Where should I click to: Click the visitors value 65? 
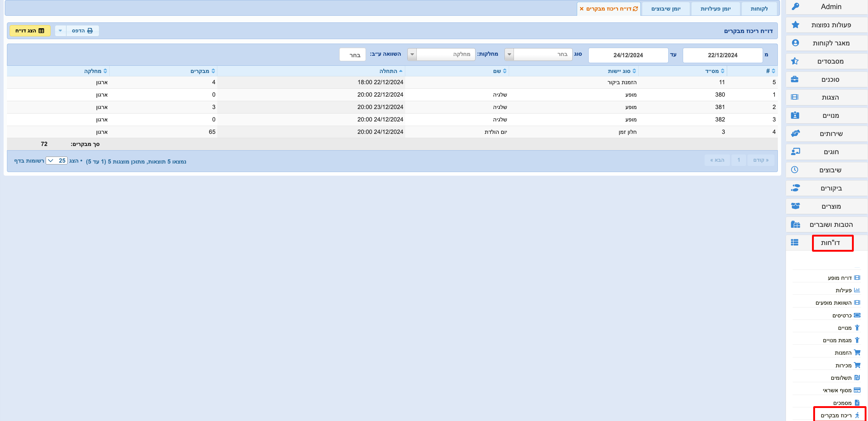[212, 132]
